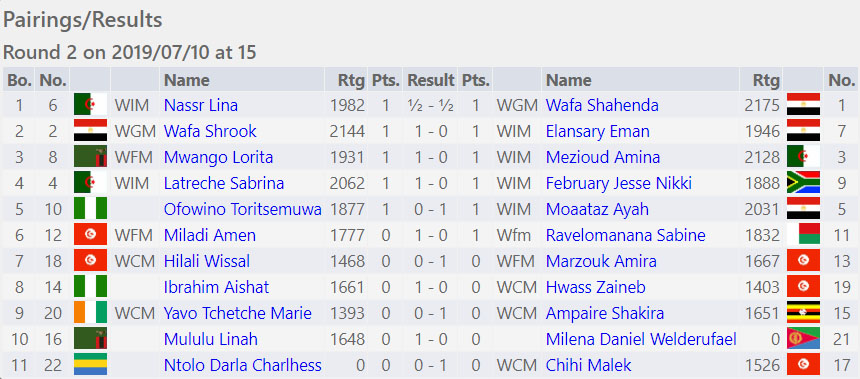Open the Latreche Sabrina player link
This screenshot has width=860, height=379.
click(224, 183)
